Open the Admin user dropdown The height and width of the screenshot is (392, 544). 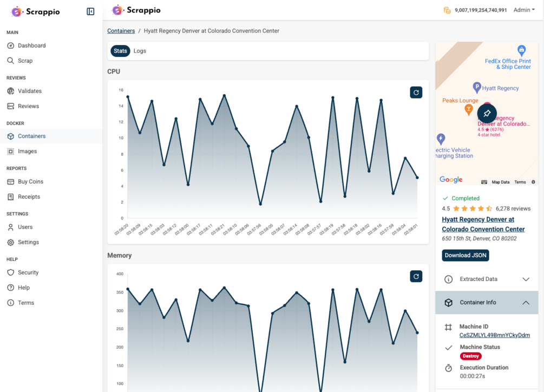(524, 10)
